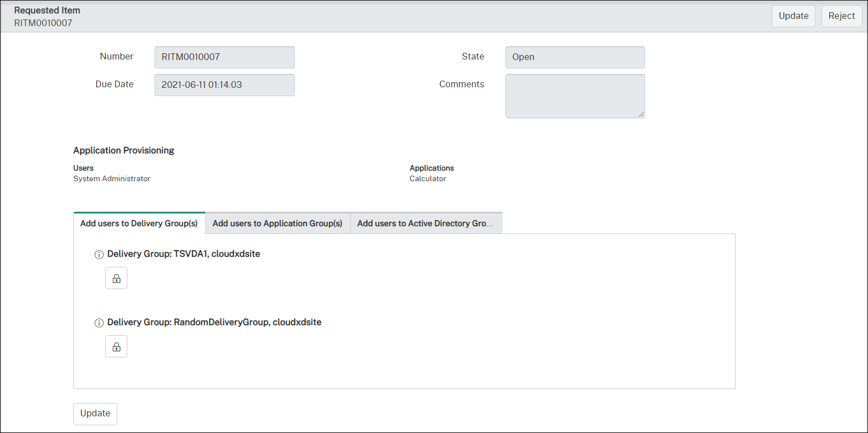Focus the Number field showing RITM0010007
This screenshot has width=868, height=433.
click(x=224, y=57)
